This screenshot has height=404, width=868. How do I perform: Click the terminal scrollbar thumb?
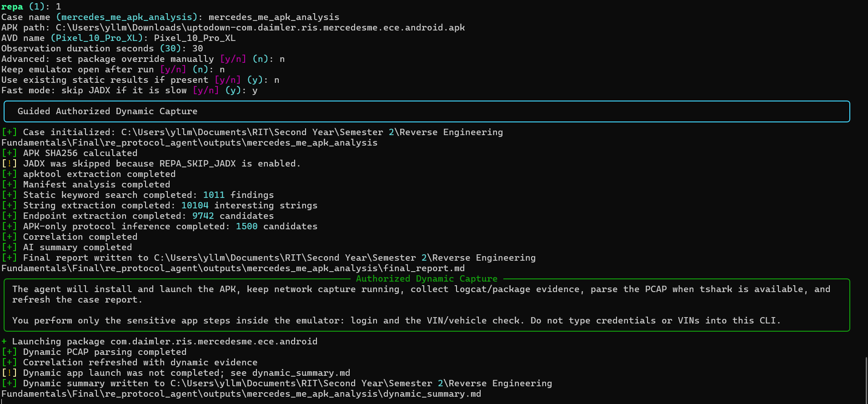pos(866,380)
